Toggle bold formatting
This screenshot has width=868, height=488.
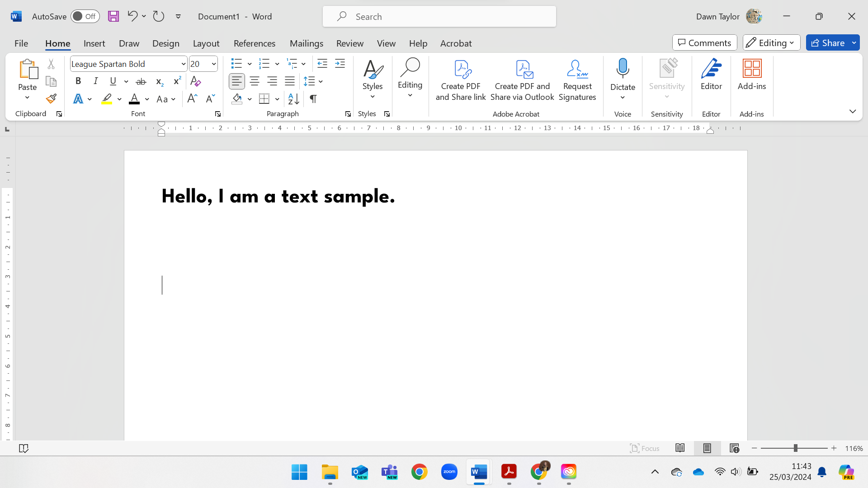pos(78,81)
